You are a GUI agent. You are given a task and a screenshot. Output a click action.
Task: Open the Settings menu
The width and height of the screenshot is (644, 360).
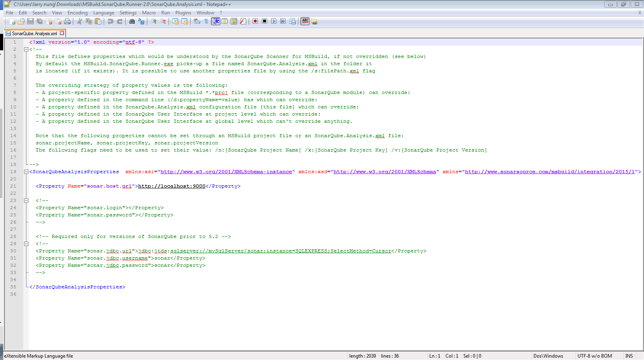point(128,13)
